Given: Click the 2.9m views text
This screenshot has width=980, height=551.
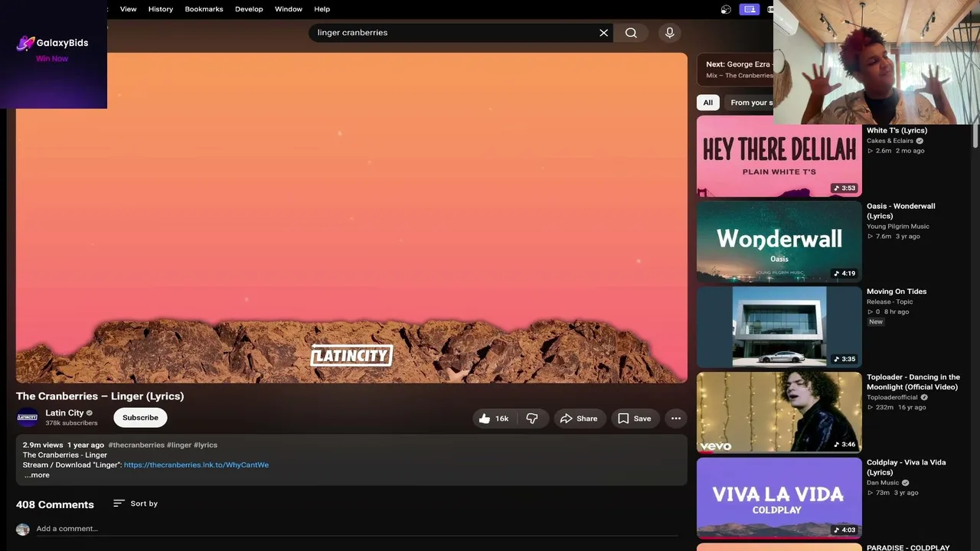Looking at the screenshot, I should pos(43,445).
